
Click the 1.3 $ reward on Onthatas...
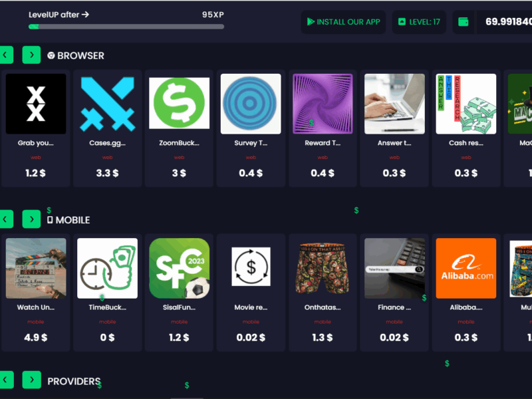click(323, 337)
